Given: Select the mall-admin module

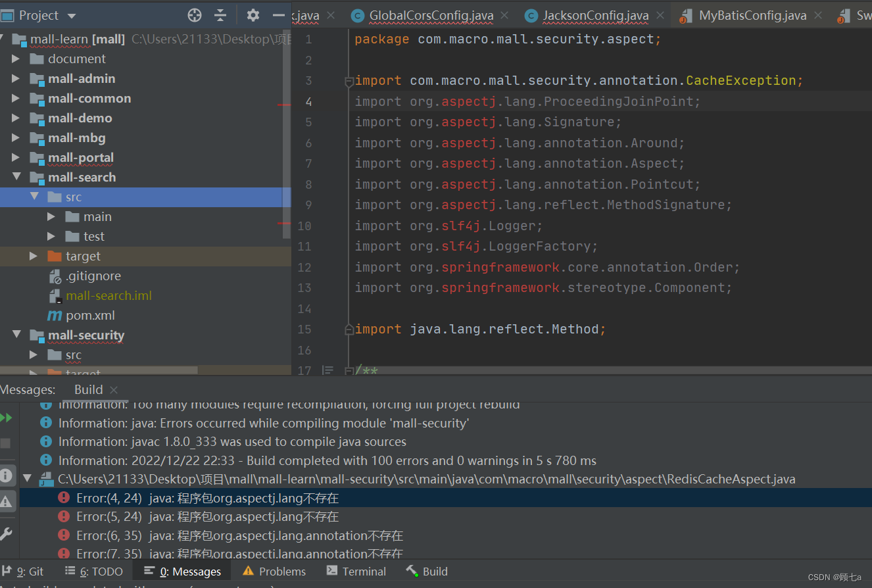Looking at the screenshot, I should tap(82, 78).
